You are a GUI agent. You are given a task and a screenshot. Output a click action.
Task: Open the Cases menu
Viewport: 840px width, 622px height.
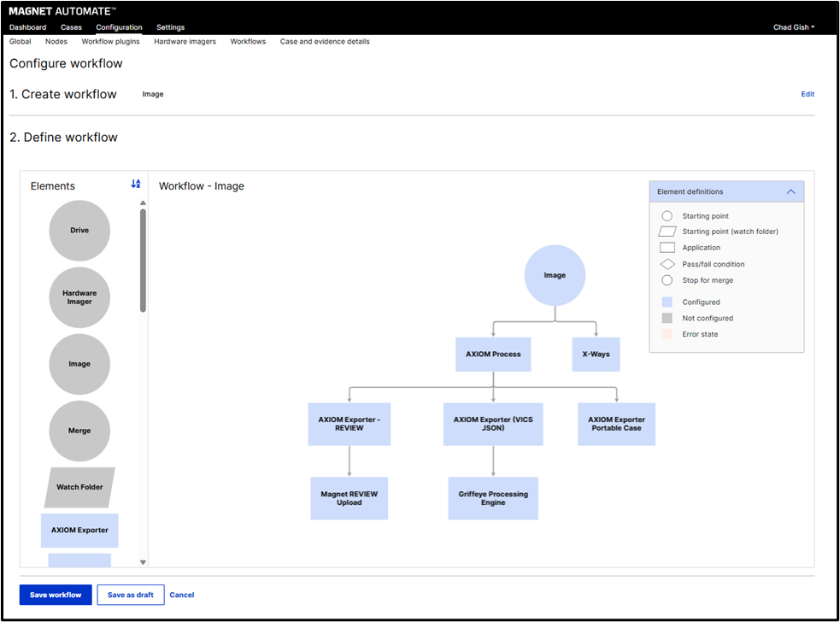tap(71, 27)
